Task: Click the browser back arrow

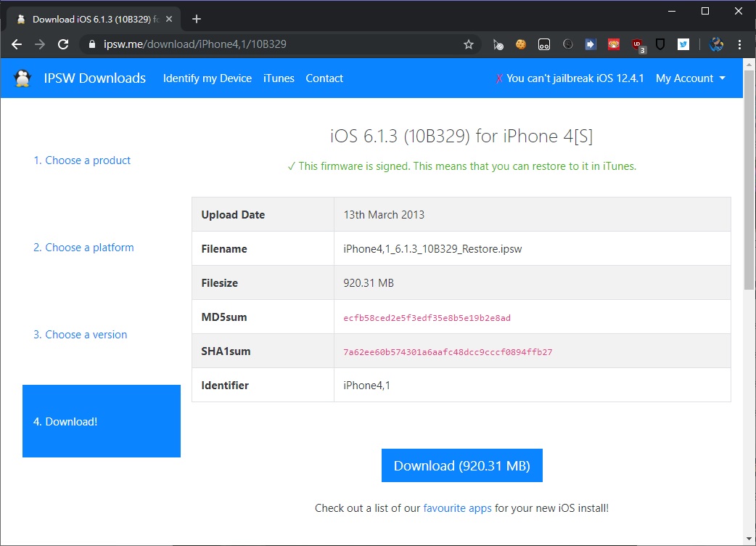Action: (x=16, y=44)
